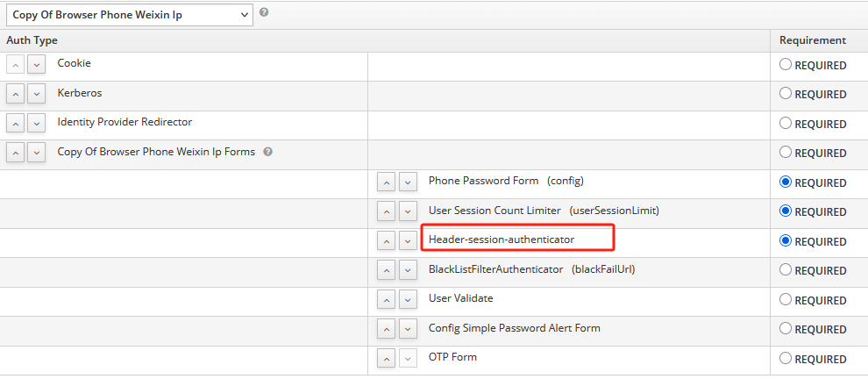Show help tooltip for Weixin Ip Forms
The height and width of the screenshot is (379, 868).
(268, 152)
